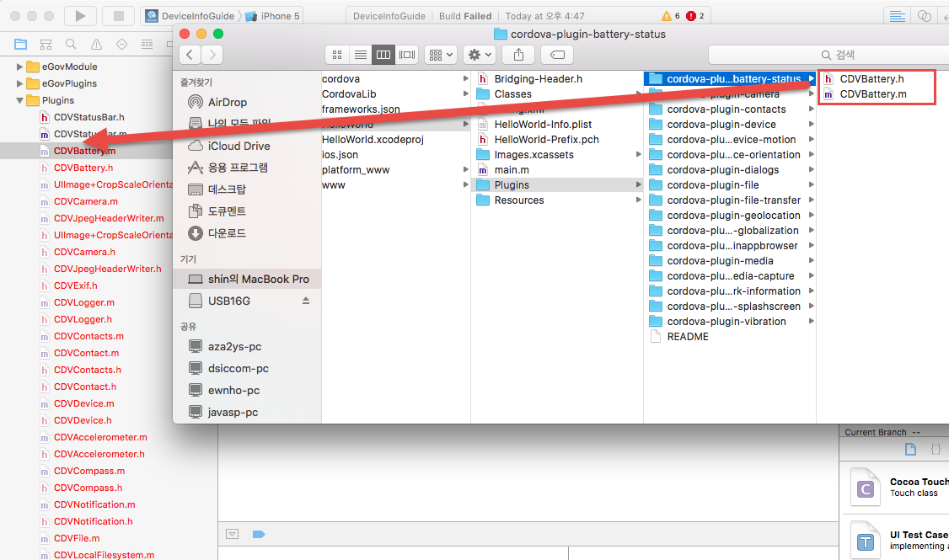Eject the USB16G drive
The image size is (949, 560).
click(x=306, y=301)
